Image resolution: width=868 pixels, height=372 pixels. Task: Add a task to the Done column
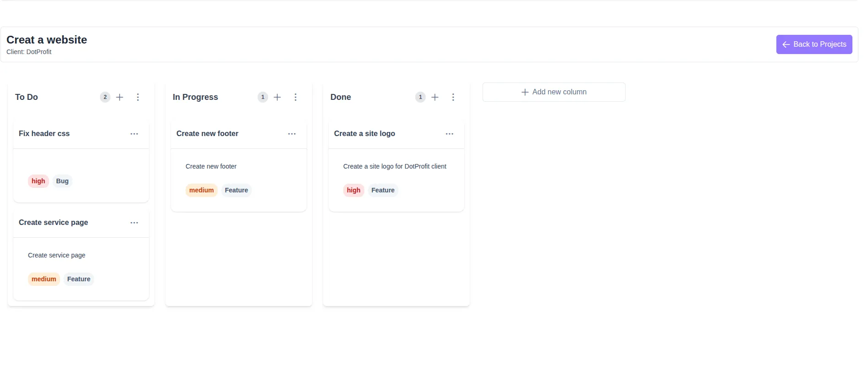click(435, 97)
